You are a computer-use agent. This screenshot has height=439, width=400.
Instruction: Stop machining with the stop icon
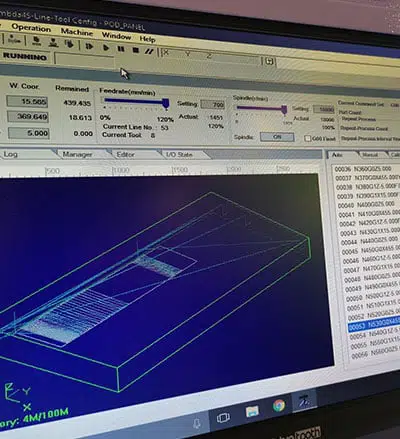[x=135, y=50]
